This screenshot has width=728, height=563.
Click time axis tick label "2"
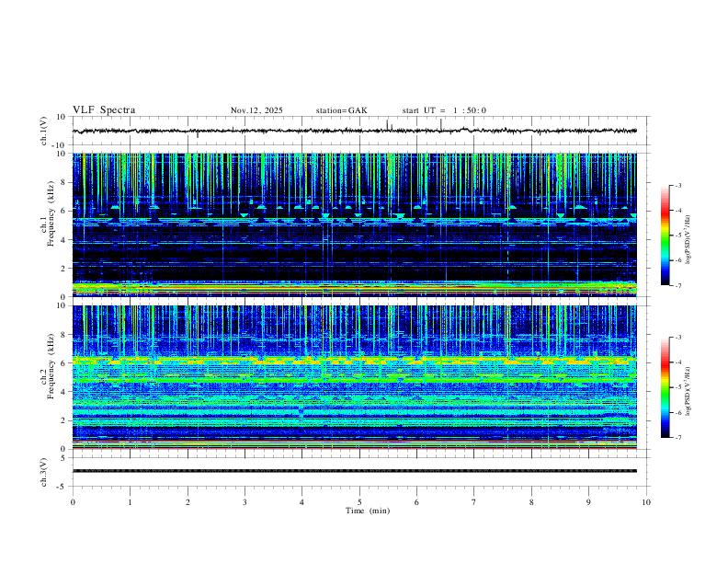188,502
